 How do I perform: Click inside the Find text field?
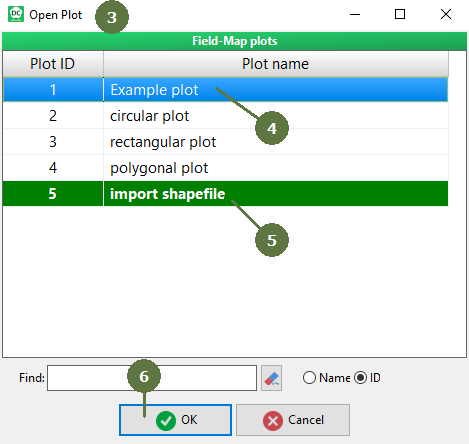(x=152, y=378)
